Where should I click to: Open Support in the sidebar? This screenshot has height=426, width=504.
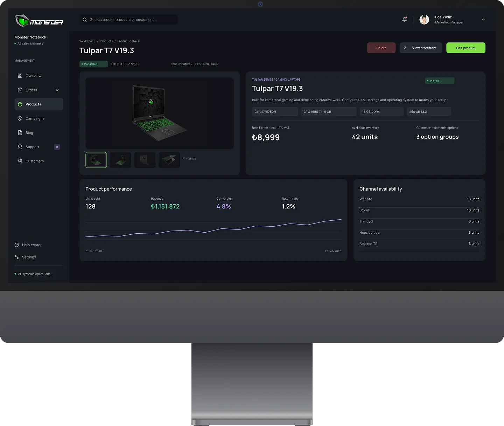click(38, 147)
